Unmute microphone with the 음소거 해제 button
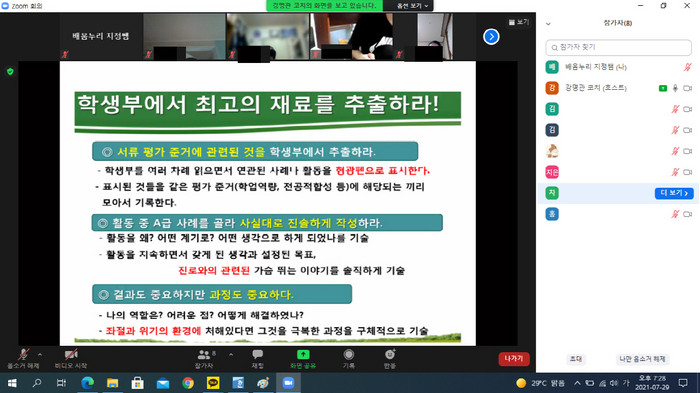 (23, 359)
